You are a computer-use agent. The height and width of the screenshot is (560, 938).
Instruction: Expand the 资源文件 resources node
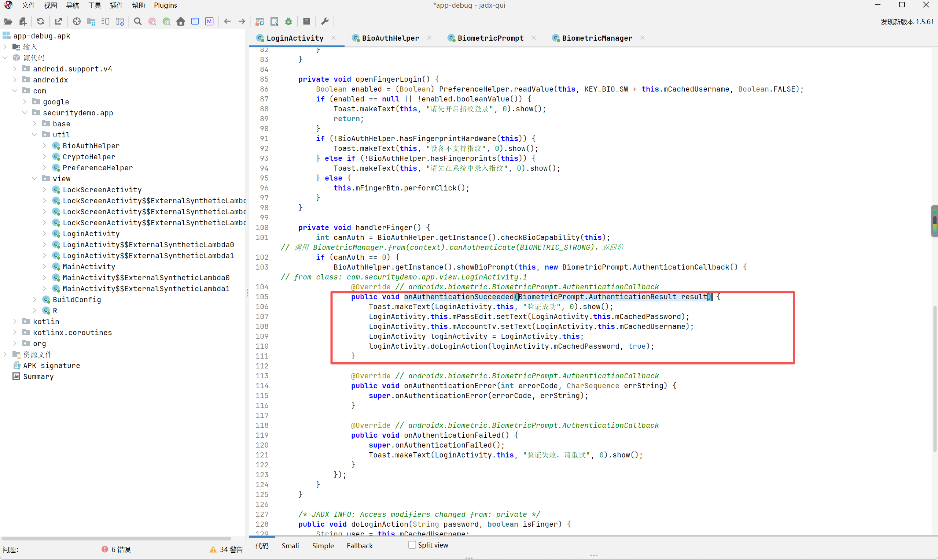pos(5,354)
